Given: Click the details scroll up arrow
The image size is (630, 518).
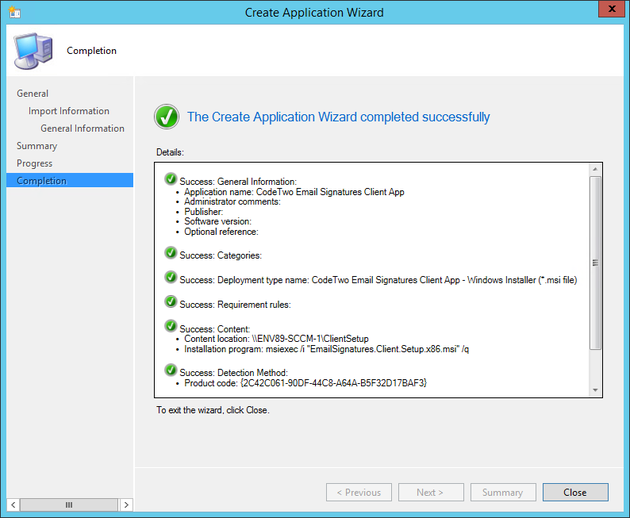Looking at the screenshot, I should [x=595, y=169].
